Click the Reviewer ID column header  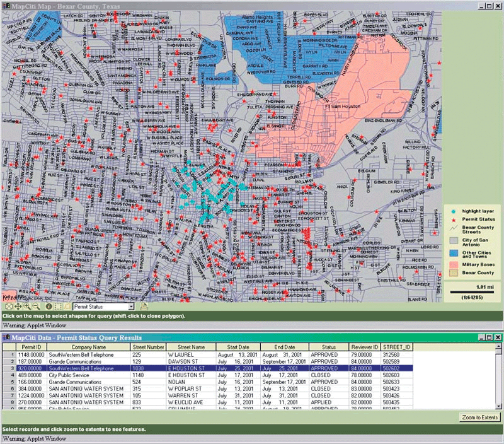[365, 347]
